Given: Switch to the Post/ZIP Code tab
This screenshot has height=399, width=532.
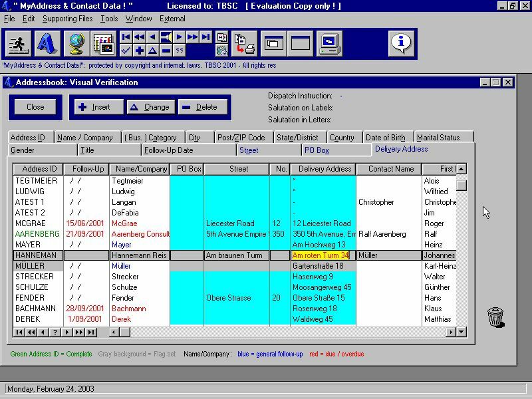Looking at the screenshot, I should coord(243,138).
